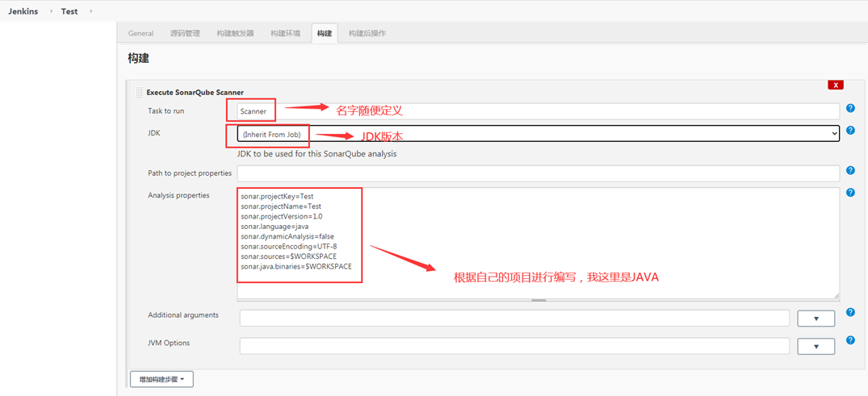Click the Execute SonarQube Scanner title

(195, 93)
